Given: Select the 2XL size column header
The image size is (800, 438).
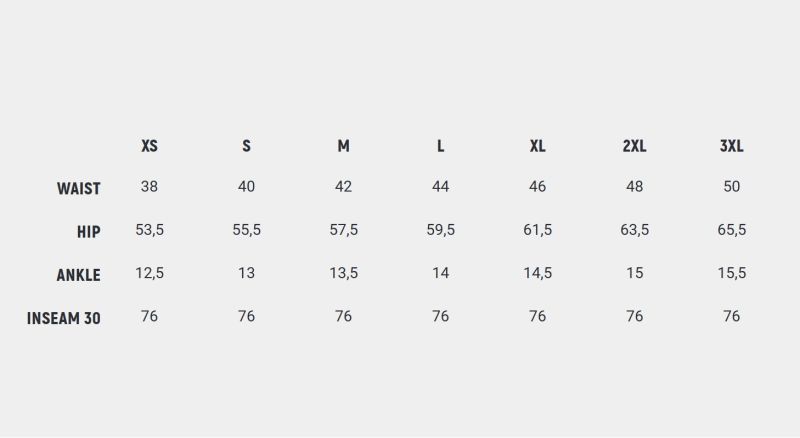Looking at the screenshot, I should [634, 146].
